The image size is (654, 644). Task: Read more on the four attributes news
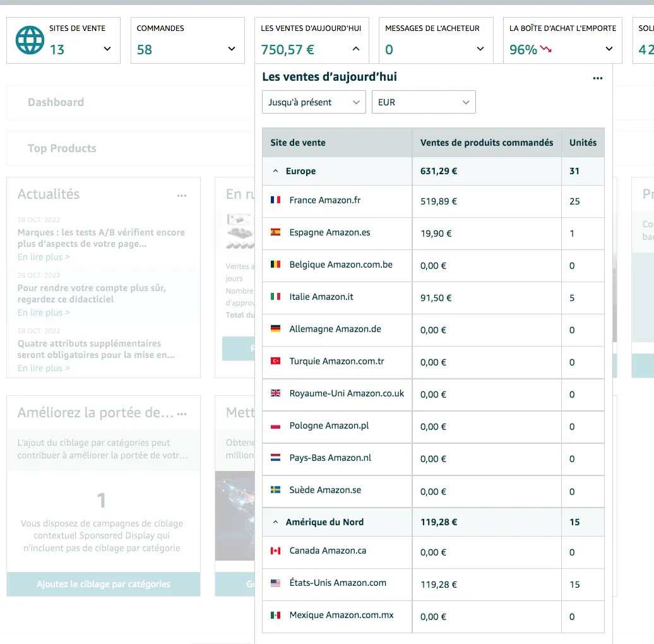pos(44,368)
